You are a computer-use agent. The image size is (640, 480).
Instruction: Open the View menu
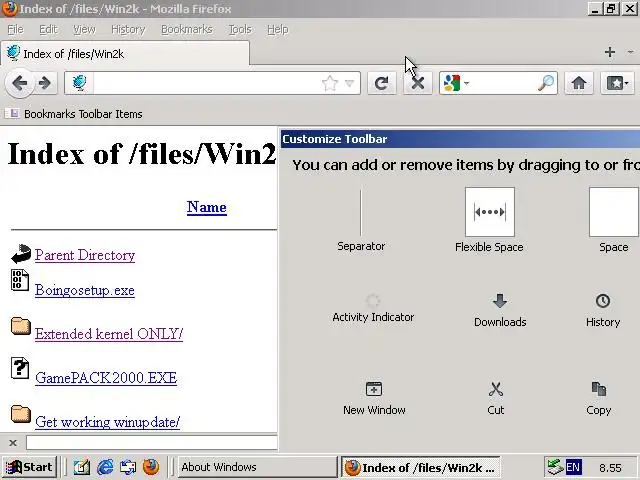click(84, 29)
